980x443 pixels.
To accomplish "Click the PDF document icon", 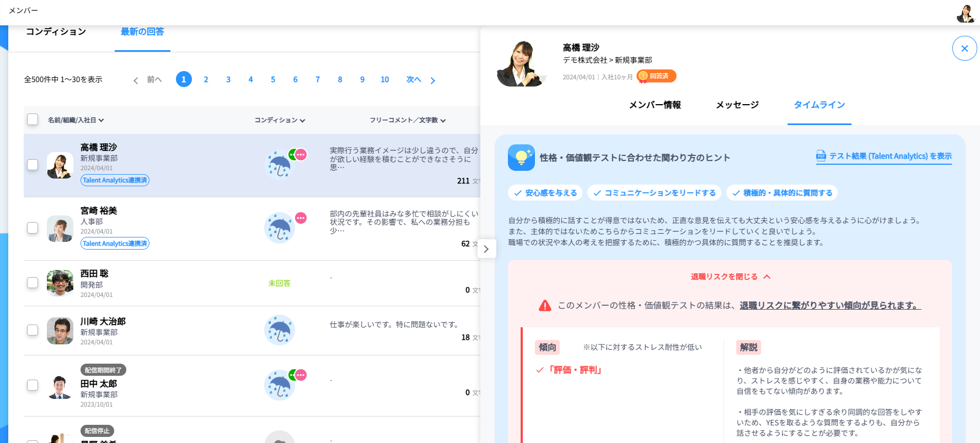I will [821, 156].
